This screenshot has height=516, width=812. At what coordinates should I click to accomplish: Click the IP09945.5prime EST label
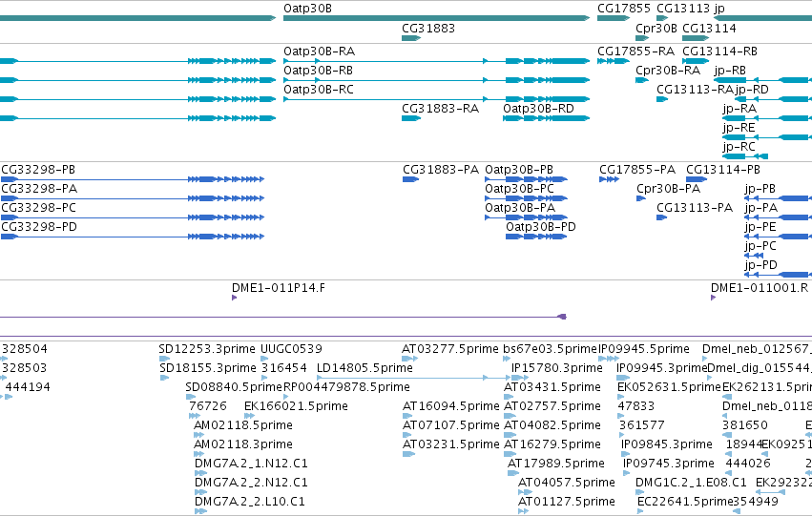[644, 349]
